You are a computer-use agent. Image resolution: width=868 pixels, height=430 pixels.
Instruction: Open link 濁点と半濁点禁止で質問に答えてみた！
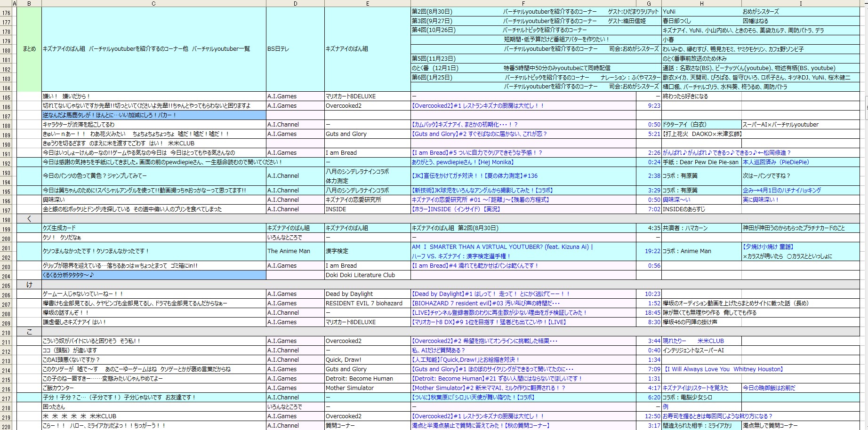(x=481, y=426)
